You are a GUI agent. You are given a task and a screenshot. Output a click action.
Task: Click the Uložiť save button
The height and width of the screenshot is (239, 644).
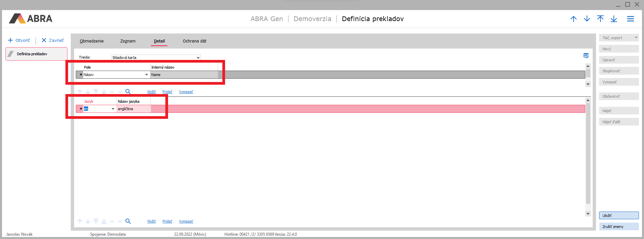[619, 216]
